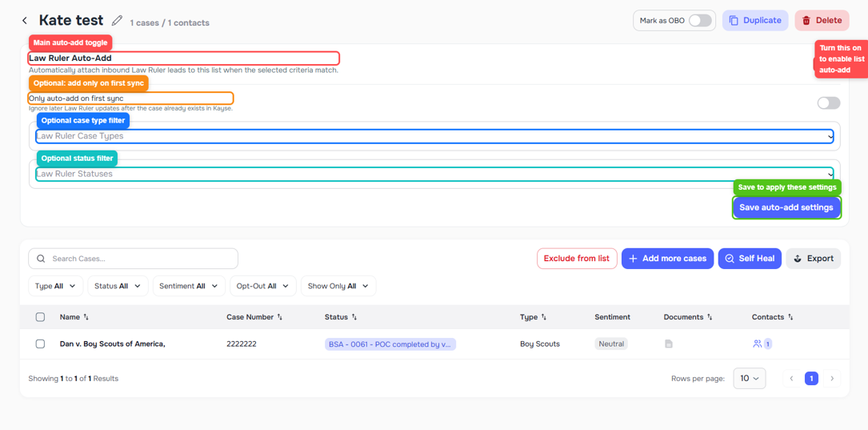Expand the Sentiment All filter
Image resolution: width=868 pixels, height=430 pixels.
point(189,286)
